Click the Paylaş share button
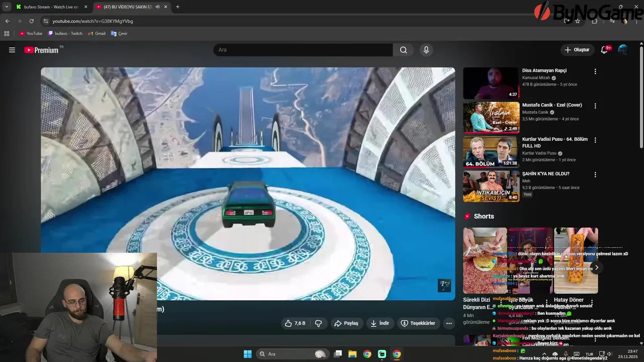Image resolution: width=644 pixels, height=362 pixels. tap(346, 323)
